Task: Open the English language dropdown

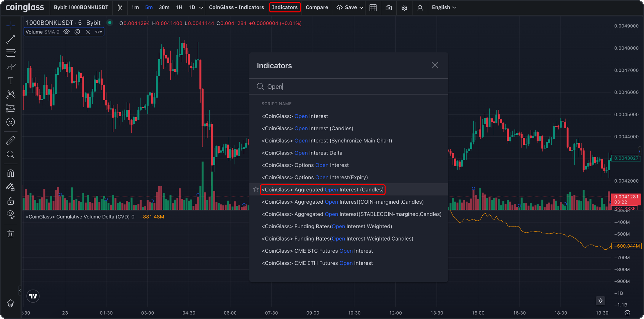Action: point(444,7)
